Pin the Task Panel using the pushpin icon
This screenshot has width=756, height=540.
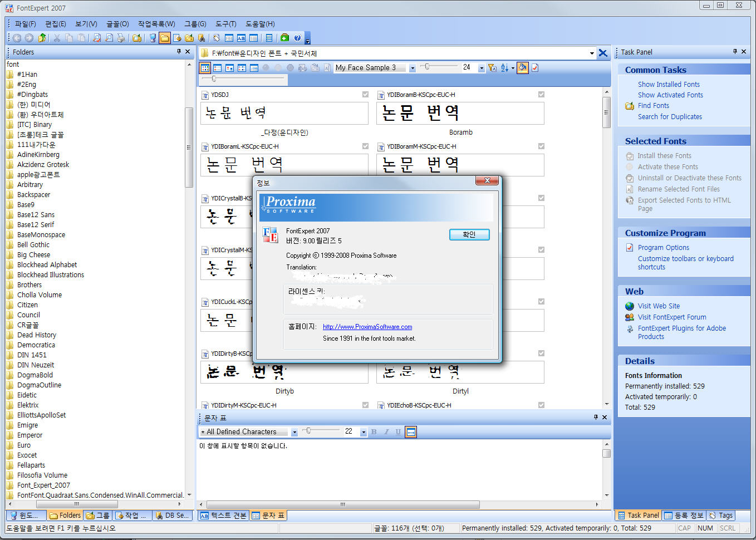[735, 51]
